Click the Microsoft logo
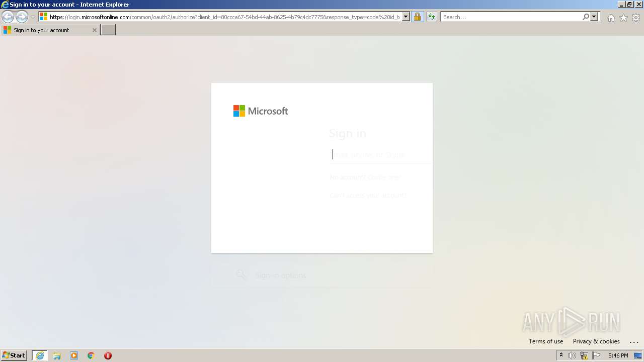This screenshot has width=644, height=362. (261, 111)
